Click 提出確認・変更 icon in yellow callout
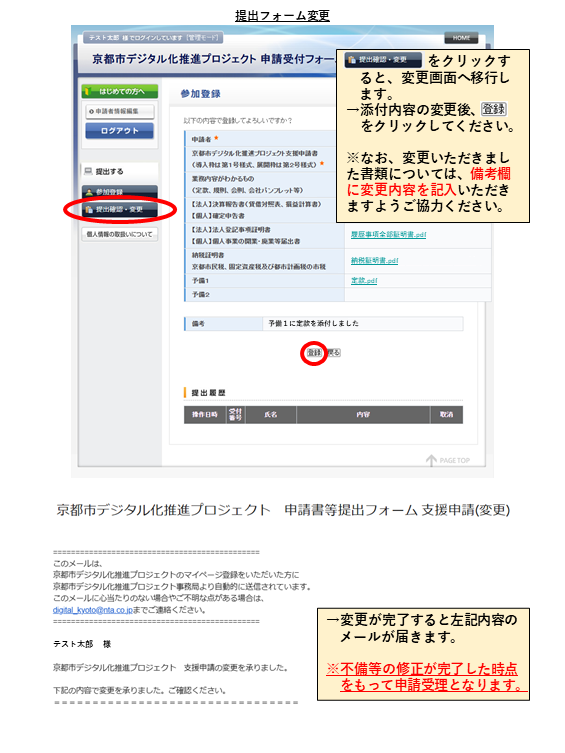 click(383, 60)
